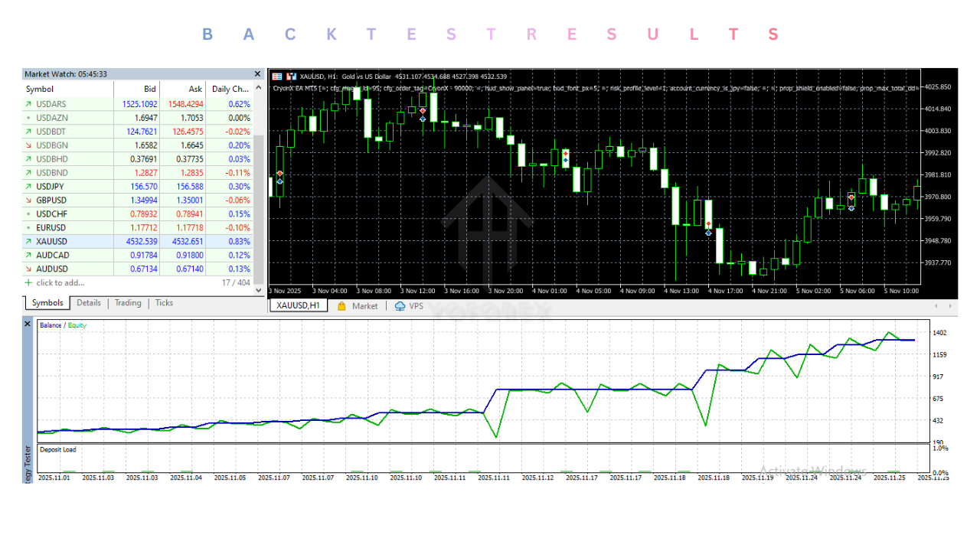Screen dimensions: 980x551
Task: Click the up arrow icon beside XAUUSD
Action: pos(29,242)
